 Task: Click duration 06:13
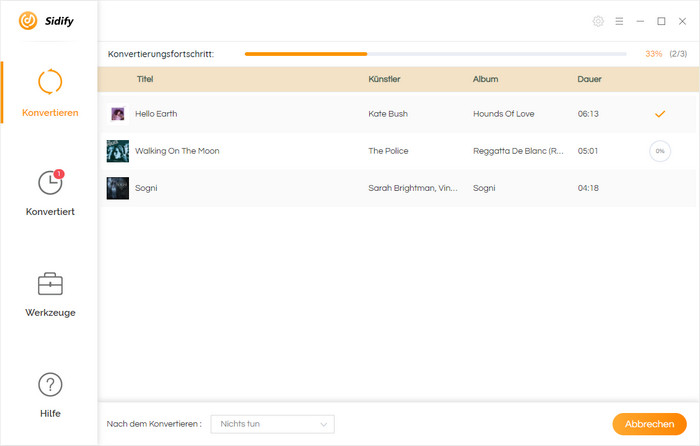[x=588, y=114]
